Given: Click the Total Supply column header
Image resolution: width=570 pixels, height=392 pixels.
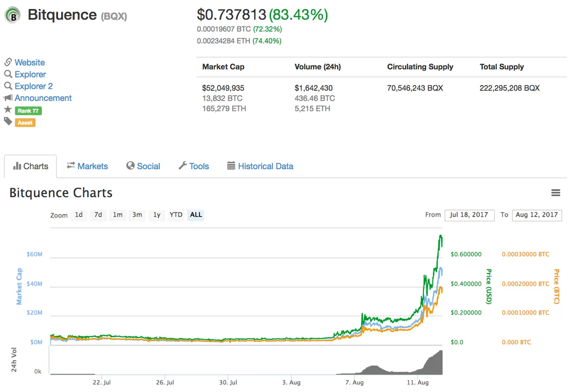Looking at the screenshot, I should (502, 67).
